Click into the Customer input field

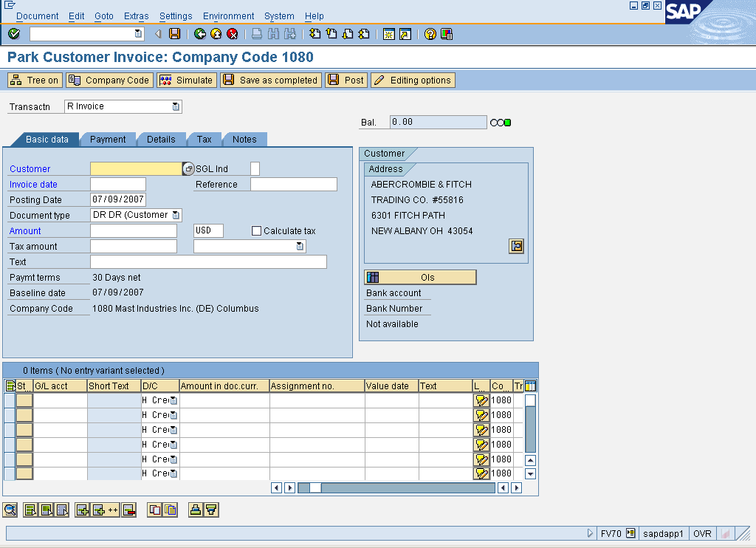[136, 168]
